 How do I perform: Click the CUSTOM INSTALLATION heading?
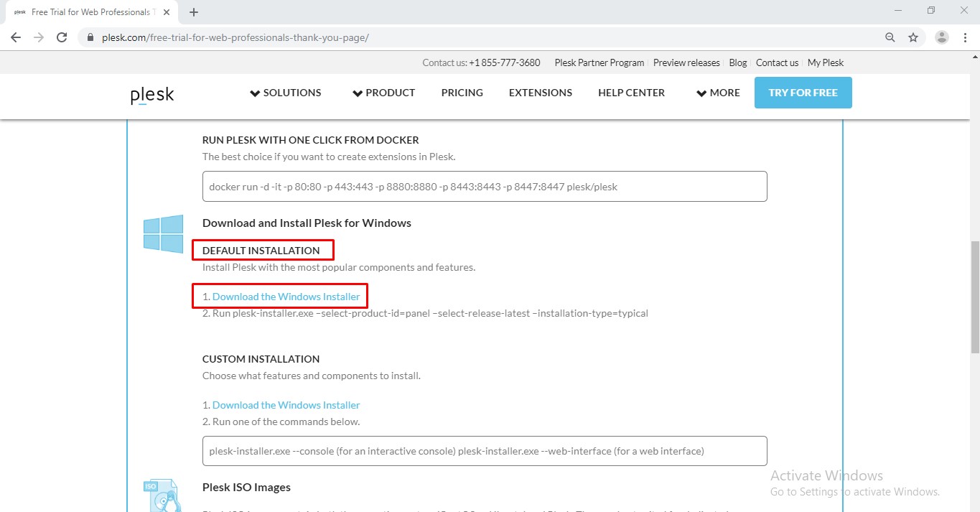(261, 359)
